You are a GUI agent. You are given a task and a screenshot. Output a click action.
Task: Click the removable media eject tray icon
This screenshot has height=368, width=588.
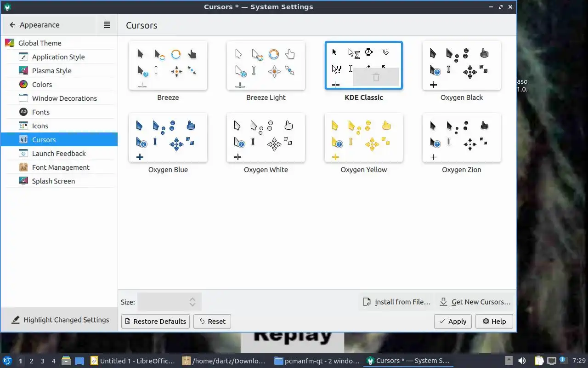pos(509,361)
